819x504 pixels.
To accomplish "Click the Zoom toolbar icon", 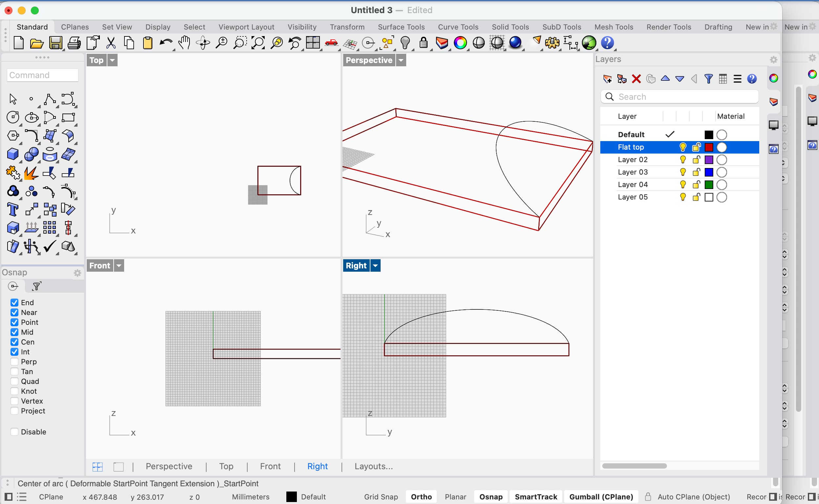I will pos(221,43).
